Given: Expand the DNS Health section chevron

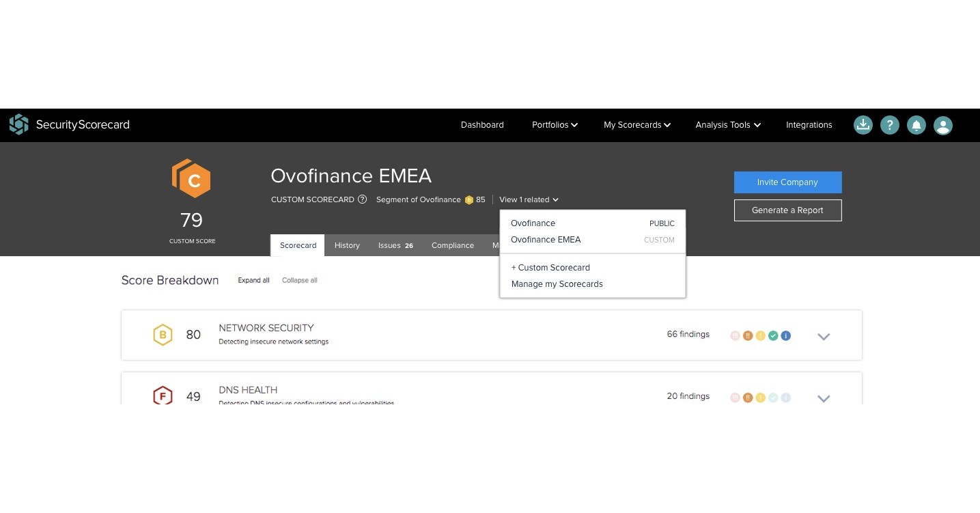Looking at the screenshot, I should (824, 398).
